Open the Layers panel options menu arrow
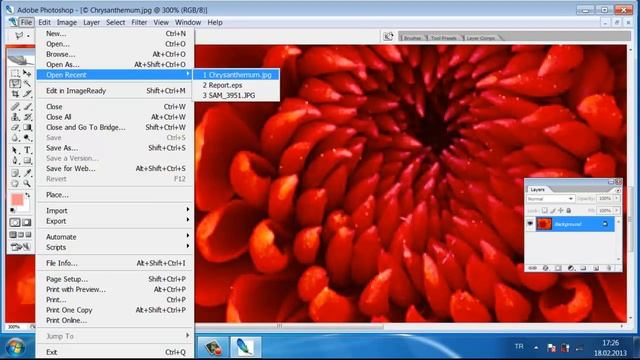The image size is (640, 360). pos(618,190)
